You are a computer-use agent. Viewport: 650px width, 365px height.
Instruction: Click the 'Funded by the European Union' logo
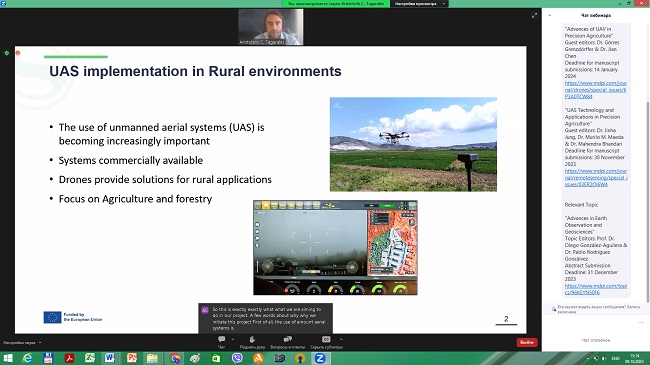pyautogui.click(x=73, y=317)
